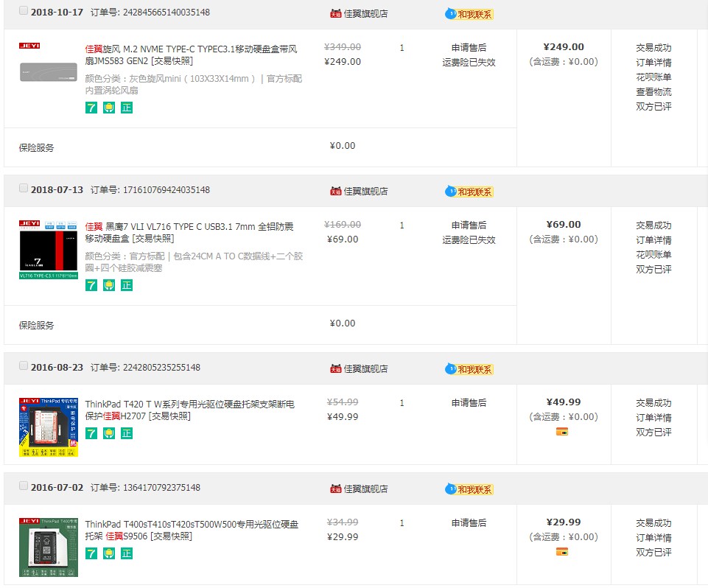This screenshot has width=708, height=588.
Task: Open ThinkPad T420 T W系列 H2707 title link
Action: click(189, 410)
